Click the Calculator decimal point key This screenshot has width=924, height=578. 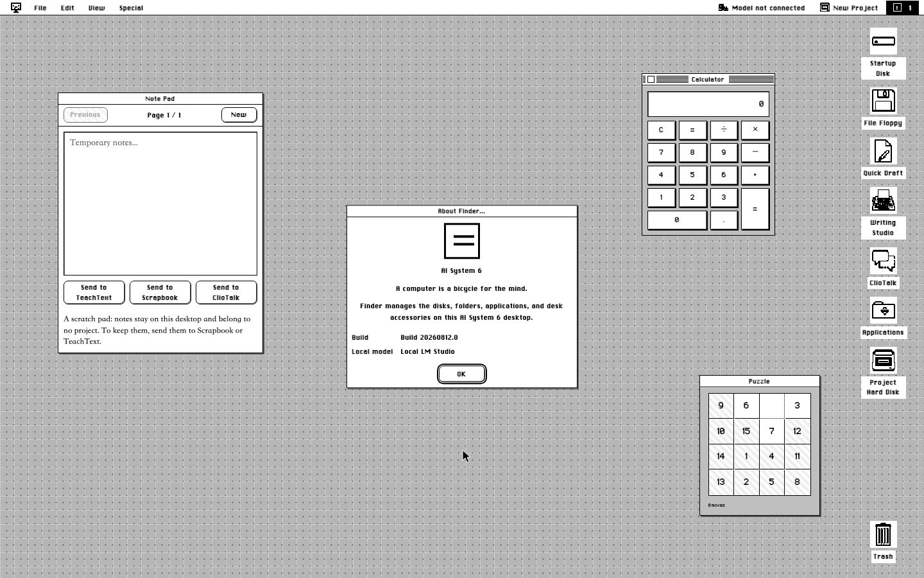(x=724, y=220)
